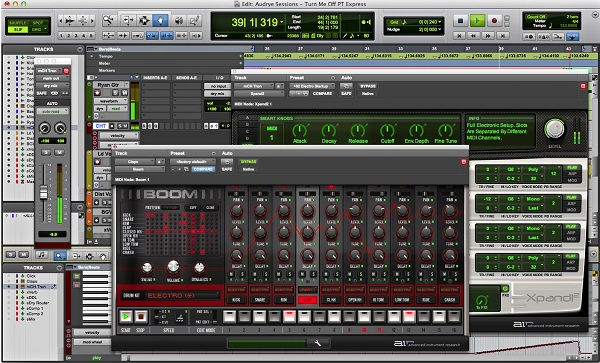Select the Trim tool
600x363 pixels.
pos(128,20)
